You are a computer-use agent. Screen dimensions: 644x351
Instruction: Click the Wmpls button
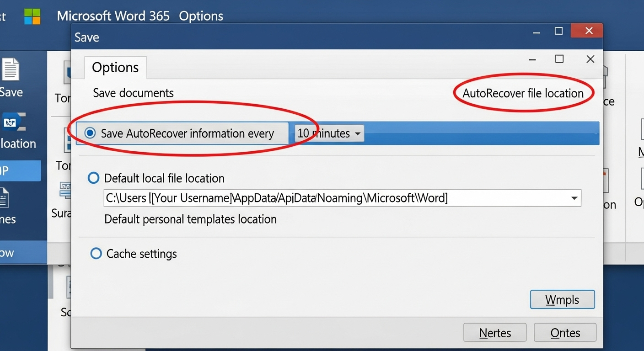click(x=562, y=299)
